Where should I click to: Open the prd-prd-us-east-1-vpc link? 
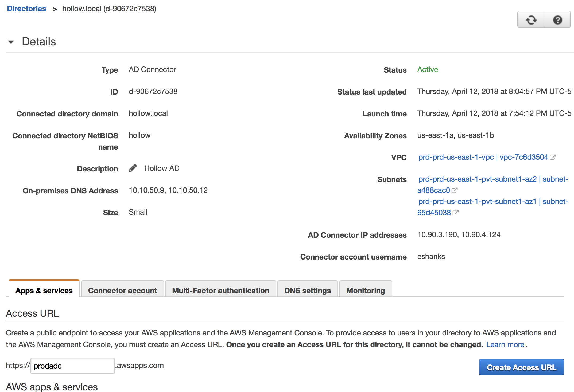pyautogui.click(x=456, y=157)
